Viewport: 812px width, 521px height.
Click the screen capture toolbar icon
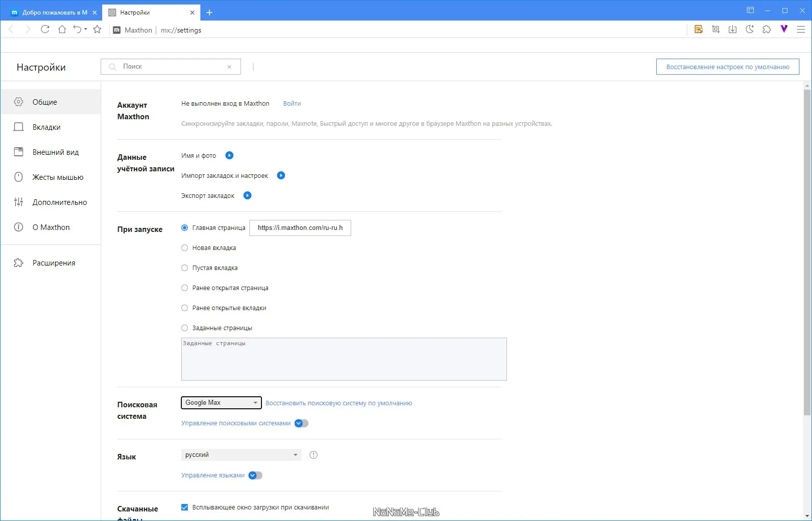click(x=716, y=30)
